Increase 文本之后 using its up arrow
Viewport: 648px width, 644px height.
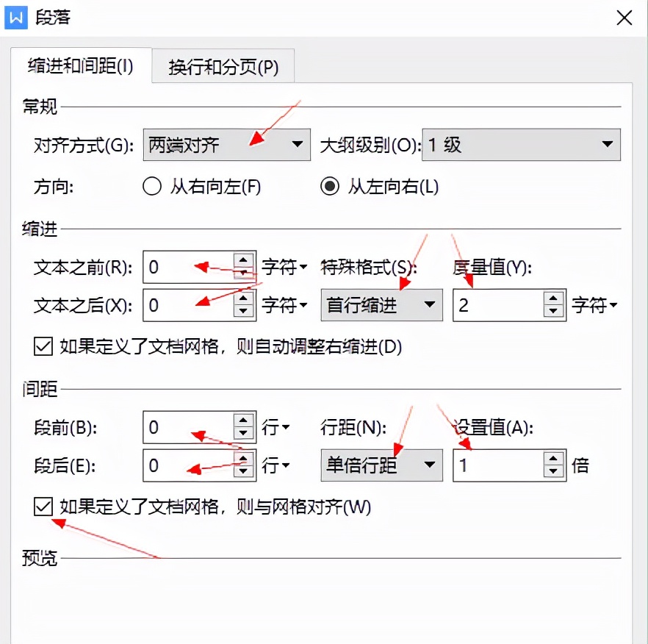tap(242, 300)
